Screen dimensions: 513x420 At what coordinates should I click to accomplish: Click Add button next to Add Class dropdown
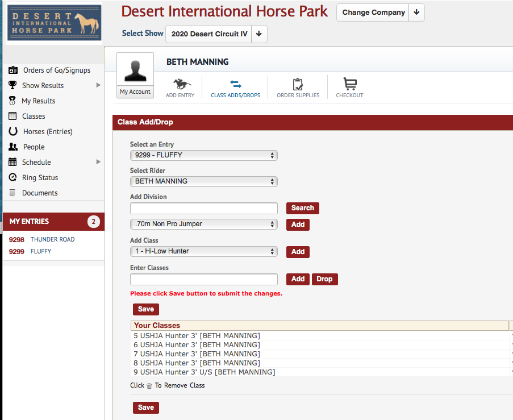298,252
